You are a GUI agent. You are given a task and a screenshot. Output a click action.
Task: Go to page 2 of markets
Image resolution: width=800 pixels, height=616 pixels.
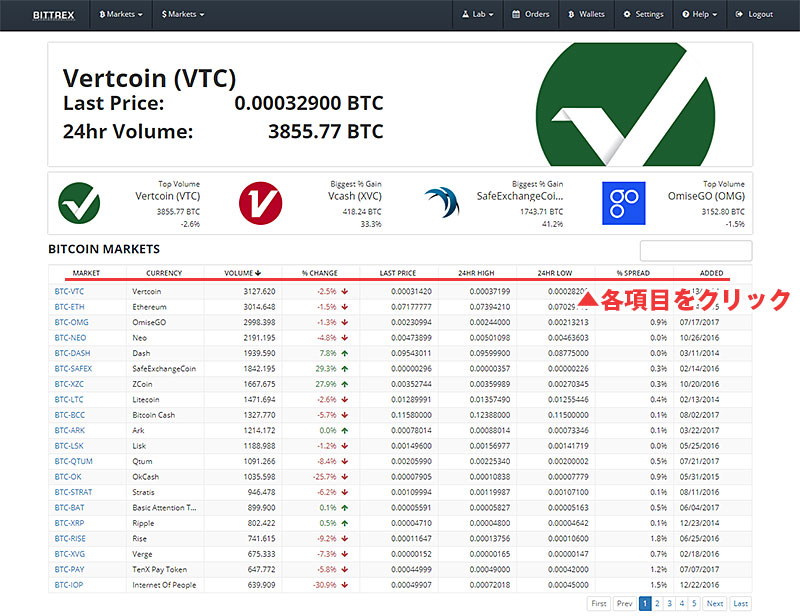(657, 603)
